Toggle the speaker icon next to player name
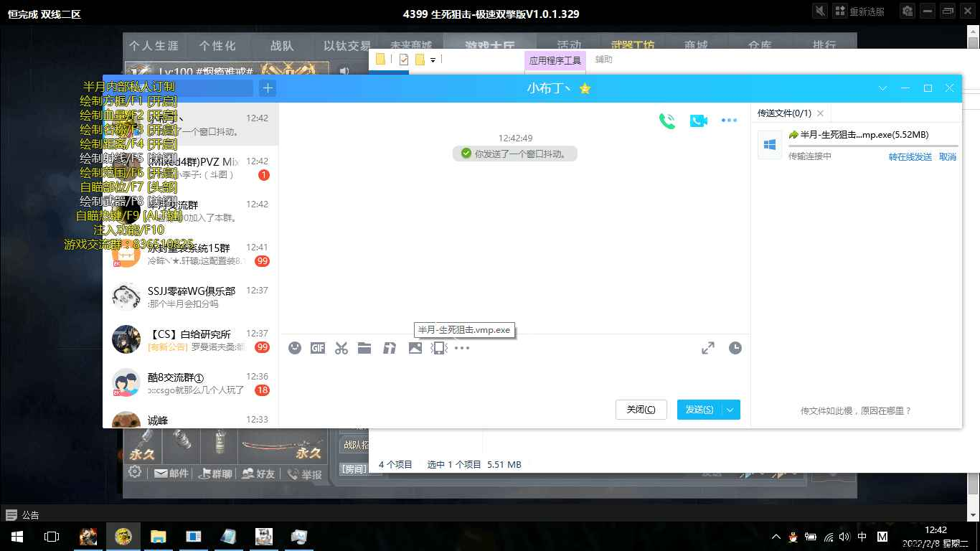Image resolution: width=980 pixels, height=551 pixels. [x=345, y=70]
